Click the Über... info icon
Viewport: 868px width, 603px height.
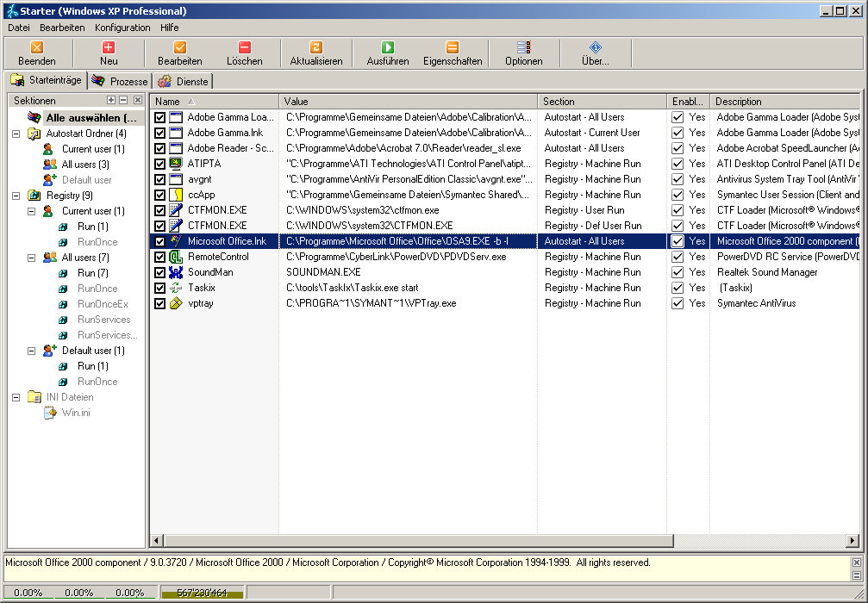point(595,47)
